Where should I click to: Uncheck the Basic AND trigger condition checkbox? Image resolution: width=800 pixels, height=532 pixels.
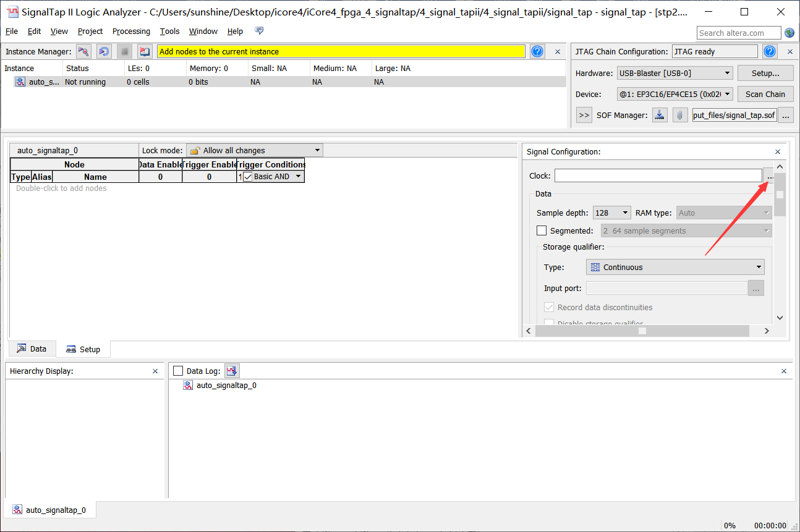click(248, 177)
